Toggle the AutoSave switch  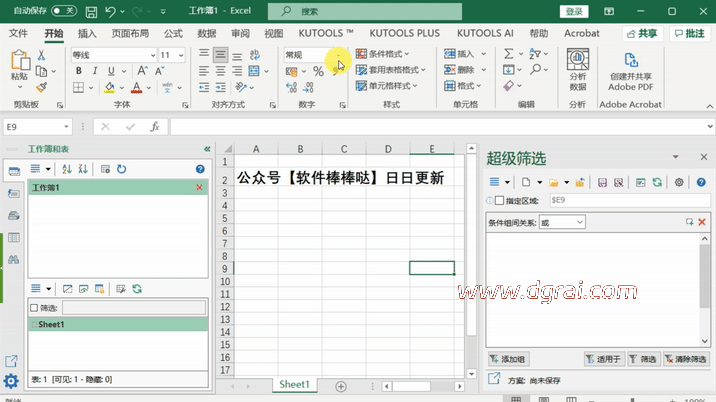click(64, 12)
